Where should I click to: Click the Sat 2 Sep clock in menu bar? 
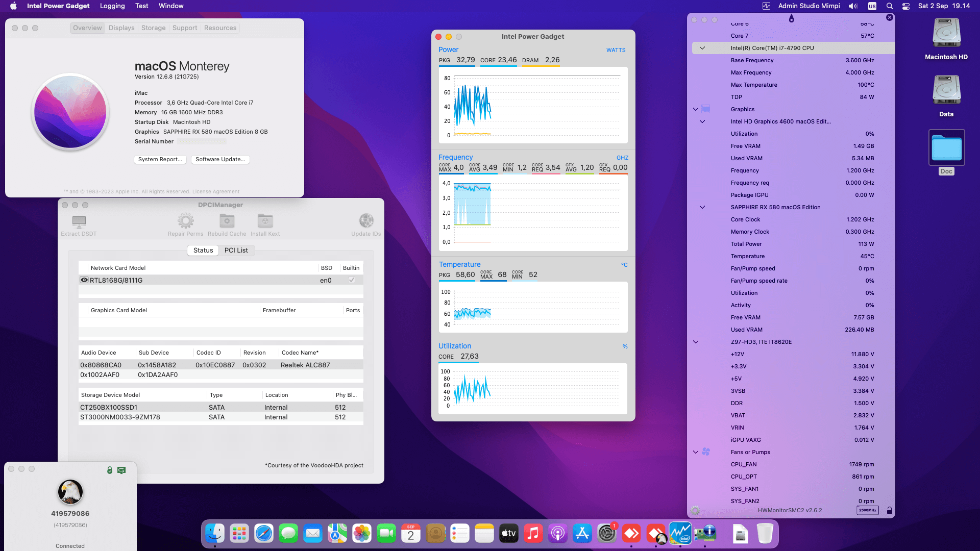(x=944, y=6)
